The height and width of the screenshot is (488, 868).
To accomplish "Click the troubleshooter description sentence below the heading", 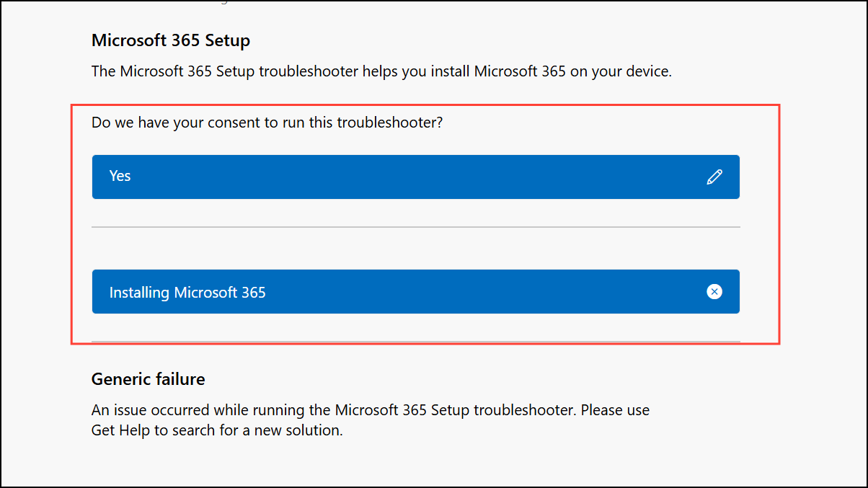I will [381, 71].
